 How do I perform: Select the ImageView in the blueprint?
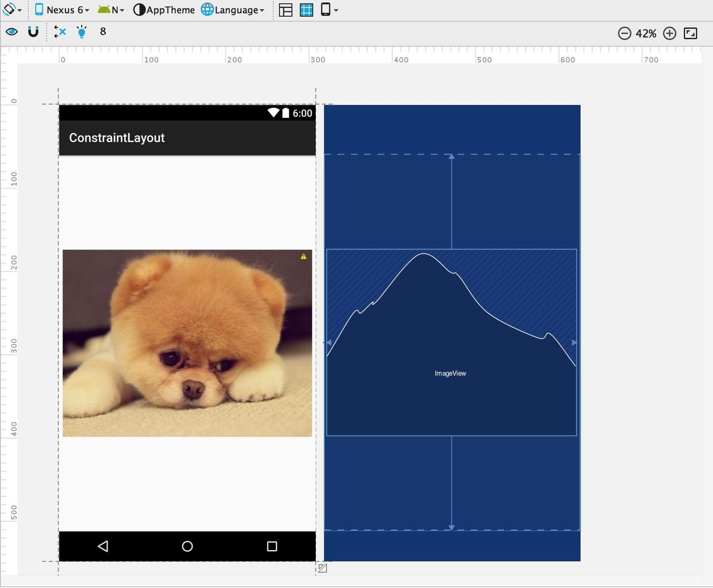[x=451, y=374]
